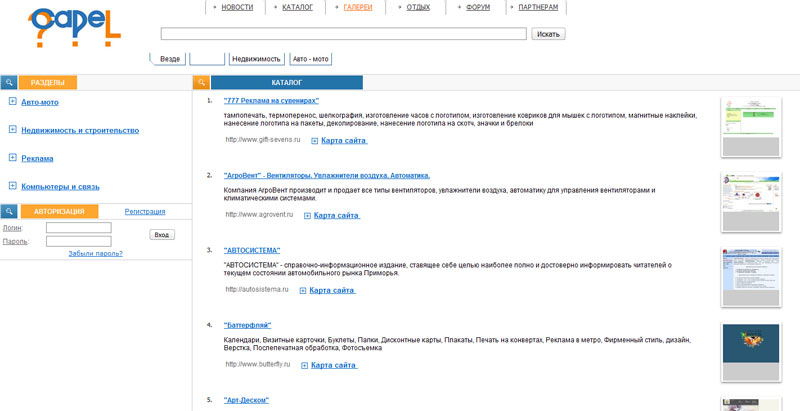Click the Вход login button

162,235
